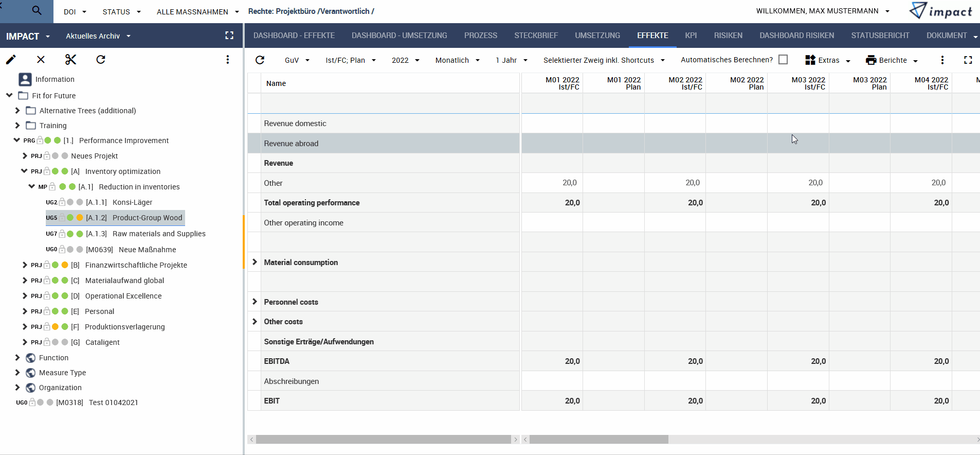Open the Berichte reports menu
This screenshot has width=980, height=455.
(892, 60)
